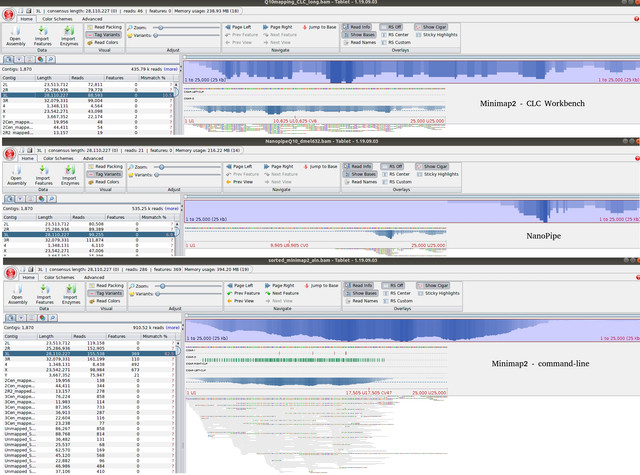
Task: Open the color chart tab icon in top window panel
Action: point(40,60)
